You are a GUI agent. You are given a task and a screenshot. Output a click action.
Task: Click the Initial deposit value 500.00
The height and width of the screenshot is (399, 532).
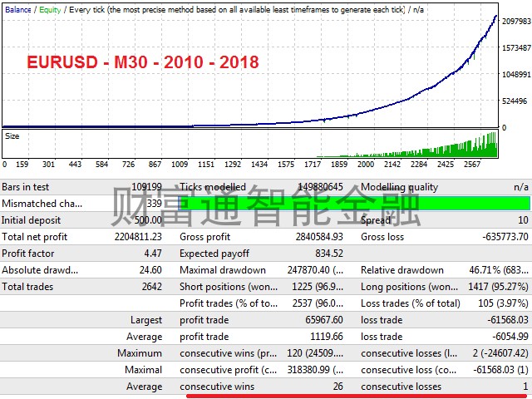click(148, 220)
